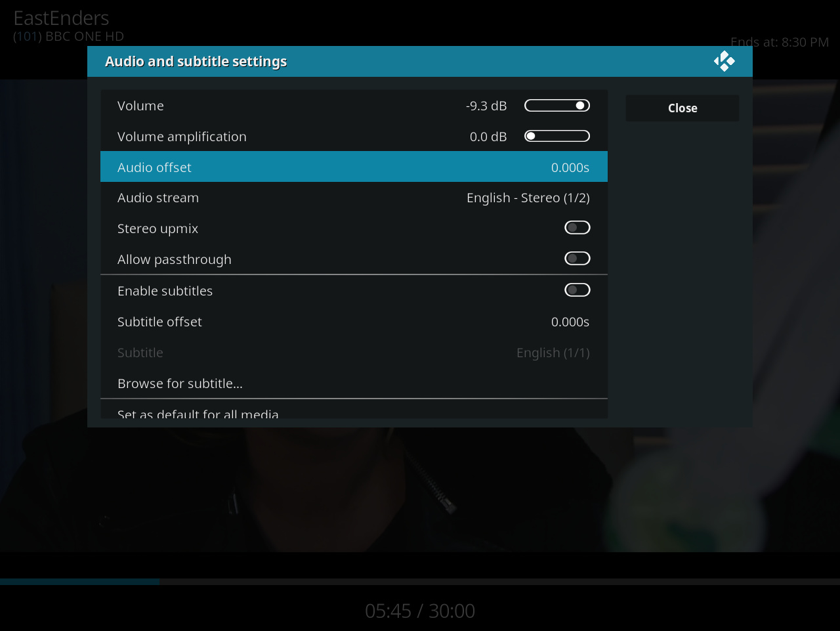Toggle Allow passthrough switch

coord(577,259)
